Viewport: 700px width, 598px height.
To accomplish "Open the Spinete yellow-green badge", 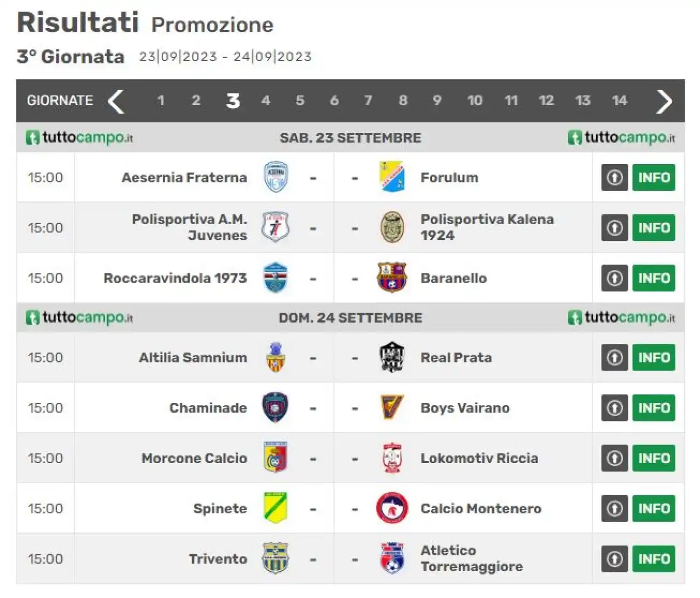I will pos(276,508).
